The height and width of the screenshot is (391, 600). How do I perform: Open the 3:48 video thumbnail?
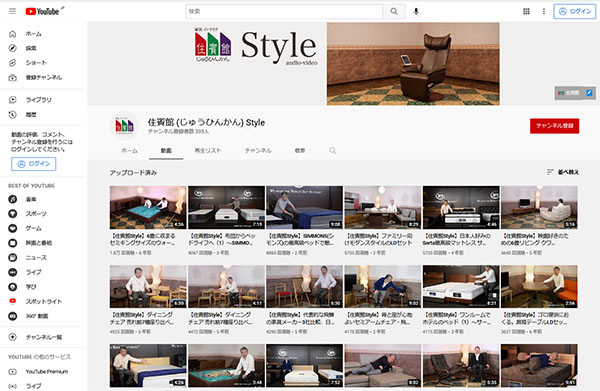pos(226,365)
